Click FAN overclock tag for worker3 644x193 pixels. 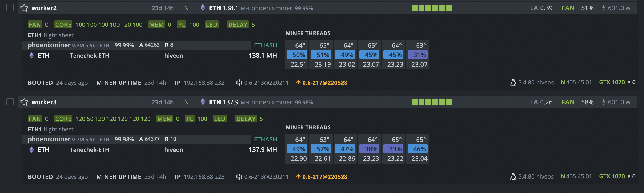[x=35, y=119]
